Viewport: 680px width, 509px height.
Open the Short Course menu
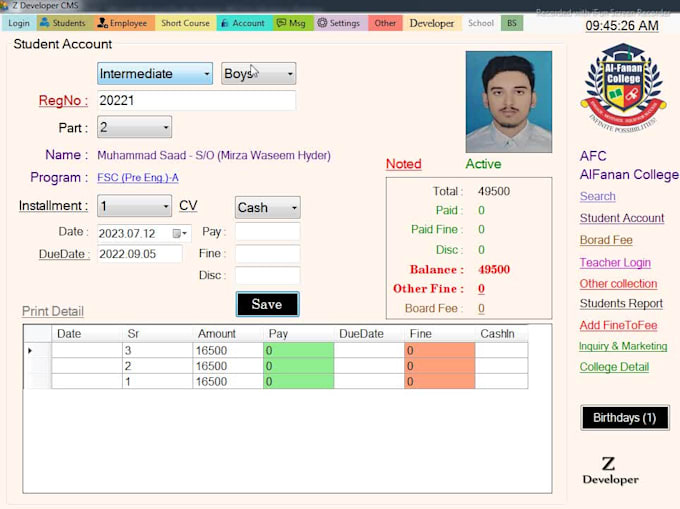point(185,23)
